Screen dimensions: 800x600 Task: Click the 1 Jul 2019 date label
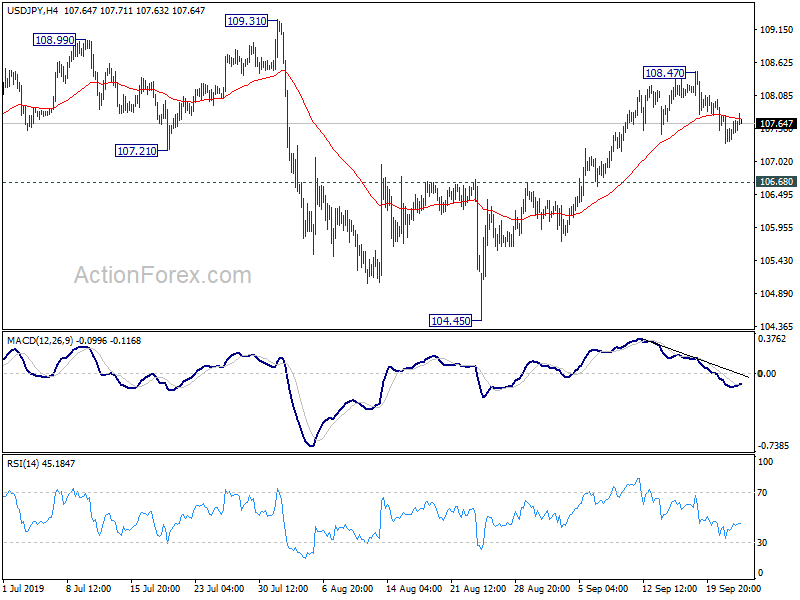(23, 588)
